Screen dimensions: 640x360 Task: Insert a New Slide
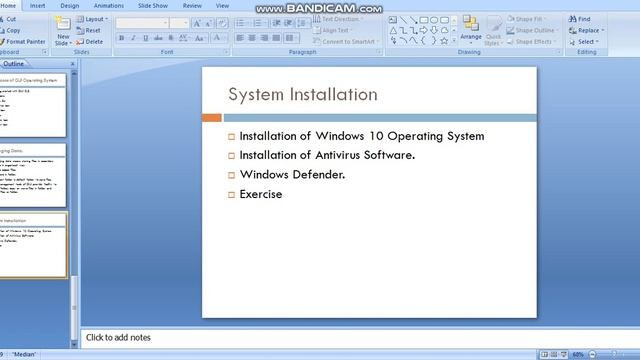(x=63, y=31)
